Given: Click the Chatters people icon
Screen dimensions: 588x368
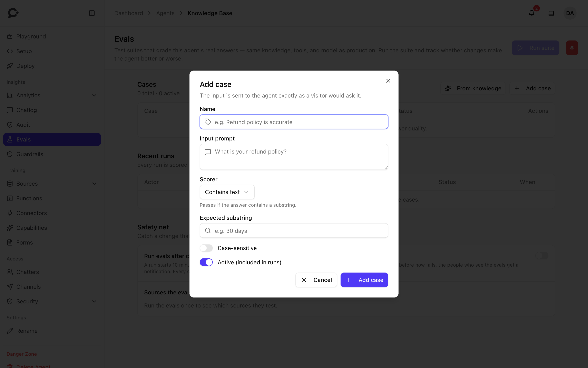Looking at the screenshot, I should click(10, 272).
